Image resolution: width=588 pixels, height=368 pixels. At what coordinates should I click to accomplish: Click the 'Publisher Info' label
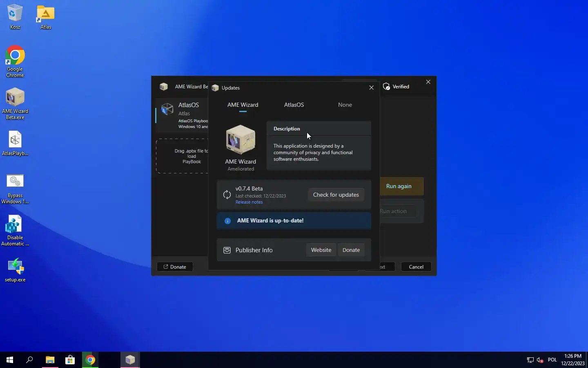click(254, 250)
